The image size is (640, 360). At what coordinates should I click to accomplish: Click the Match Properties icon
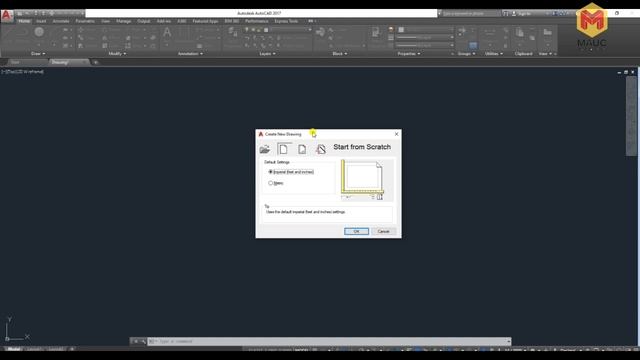click(376, 32)
